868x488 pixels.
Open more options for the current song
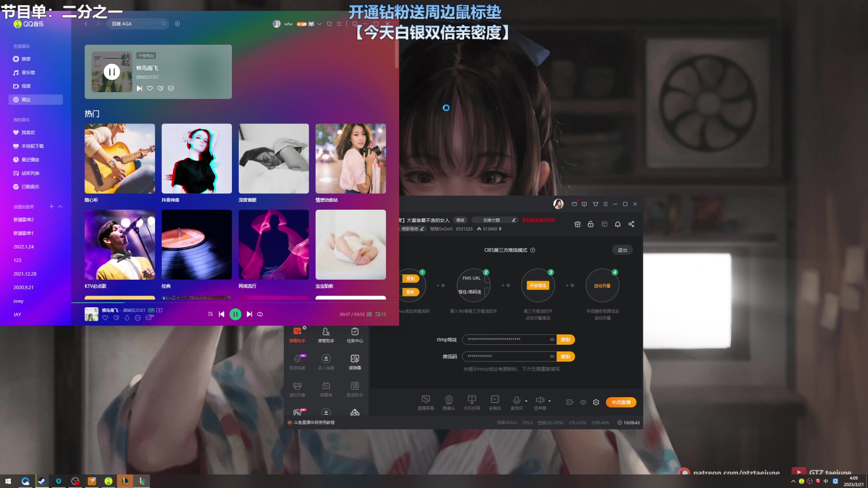(x=138, y=318)
